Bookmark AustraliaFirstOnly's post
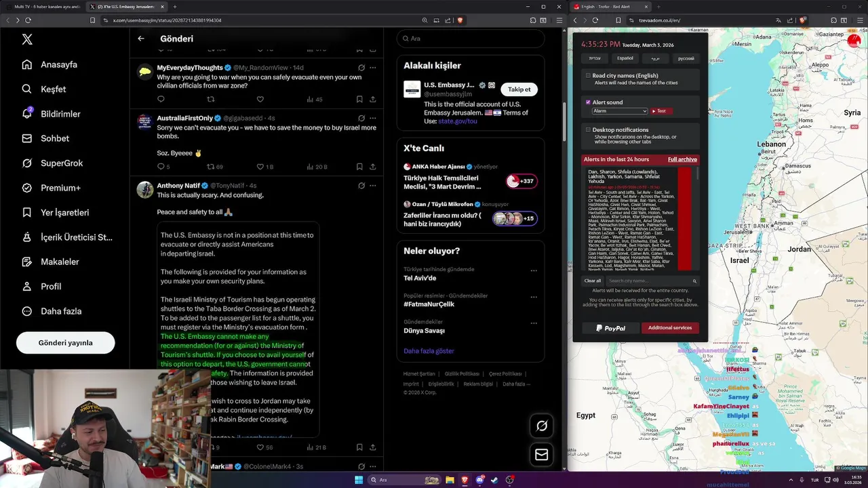This screenshot has width=868, height=488. (359, 167)
